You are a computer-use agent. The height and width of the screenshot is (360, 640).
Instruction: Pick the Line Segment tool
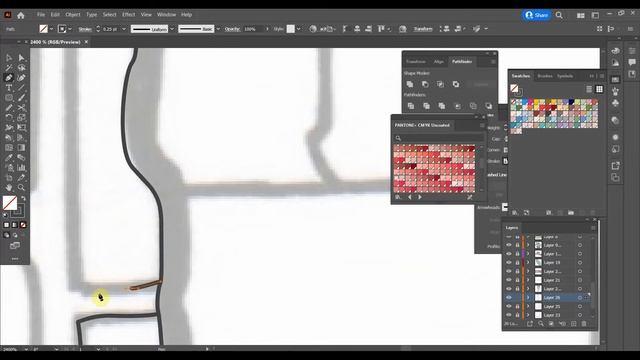click(21, 88)
